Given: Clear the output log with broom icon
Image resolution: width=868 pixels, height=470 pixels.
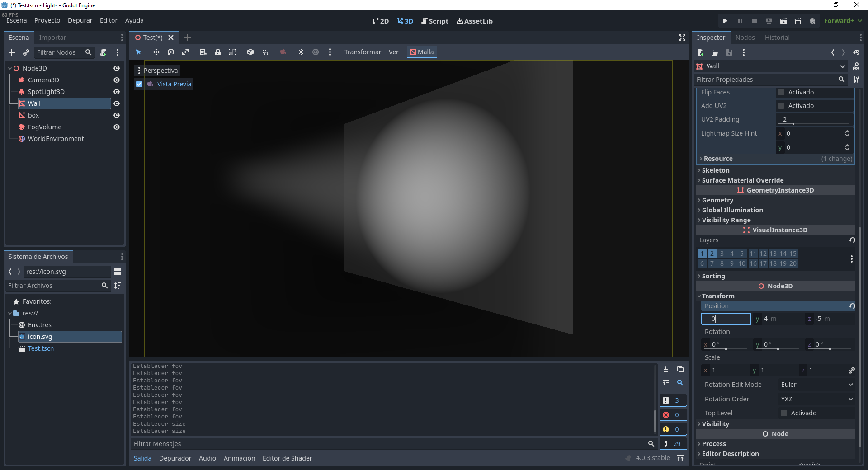Looking at the screenshot, I should coord(666,369).
